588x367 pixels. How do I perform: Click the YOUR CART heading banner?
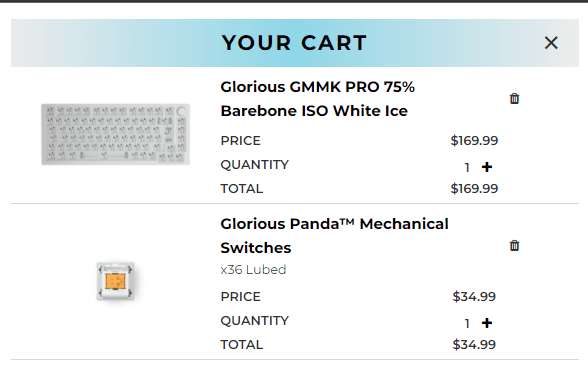294,43
